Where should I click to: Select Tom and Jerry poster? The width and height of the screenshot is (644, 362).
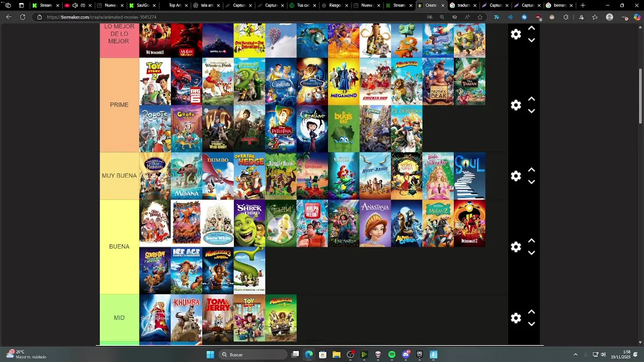[218, 318]
